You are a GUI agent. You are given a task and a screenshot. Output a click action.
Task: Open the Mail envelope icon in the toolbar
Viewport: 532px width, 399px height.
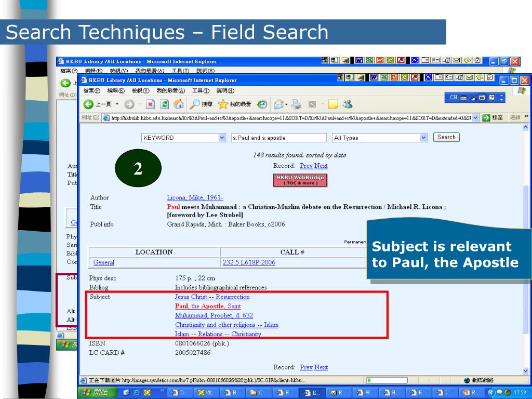279,104
